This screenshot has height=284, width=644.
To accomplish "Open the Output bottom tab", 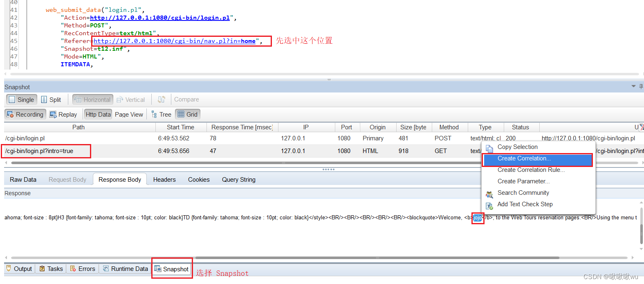I will (x=19, y=269).
